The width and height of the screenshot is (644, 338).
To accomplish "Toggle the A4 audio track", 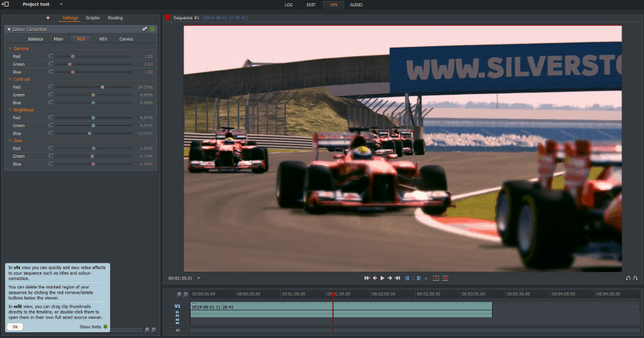I will coord(178,323).
